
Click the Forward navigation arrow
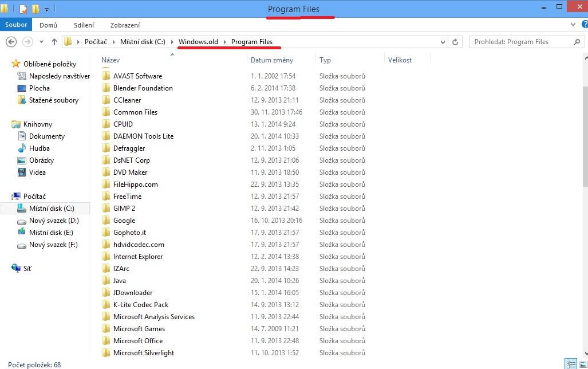pos(27,42)
